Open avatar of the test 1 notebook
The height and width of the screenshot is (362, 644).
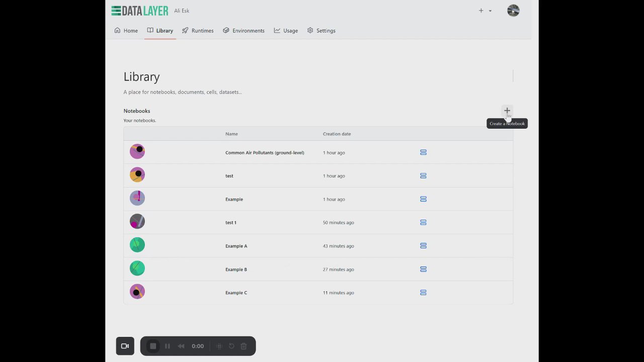tap(137, 221)
